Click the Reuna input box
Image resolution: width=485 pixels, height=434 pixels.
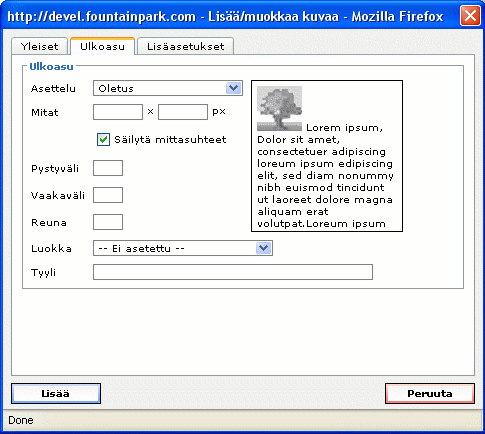(x=108, y=222)
